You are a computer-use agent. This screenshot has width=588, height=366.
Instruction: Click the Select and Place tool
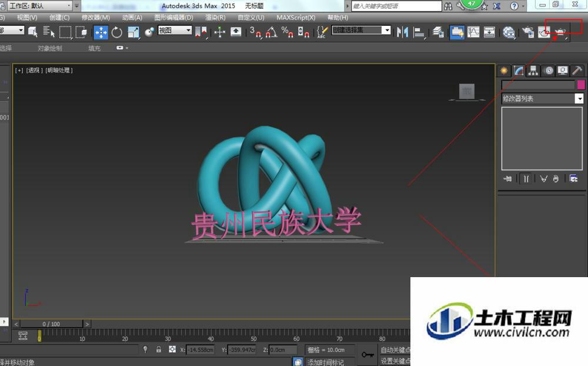(x=149, y=32)
